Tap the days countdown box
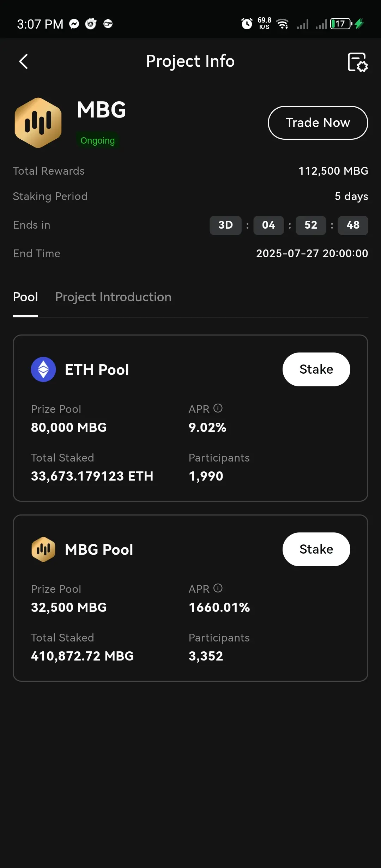The height and width of the screenshot is (868, 381). (225, 225)
